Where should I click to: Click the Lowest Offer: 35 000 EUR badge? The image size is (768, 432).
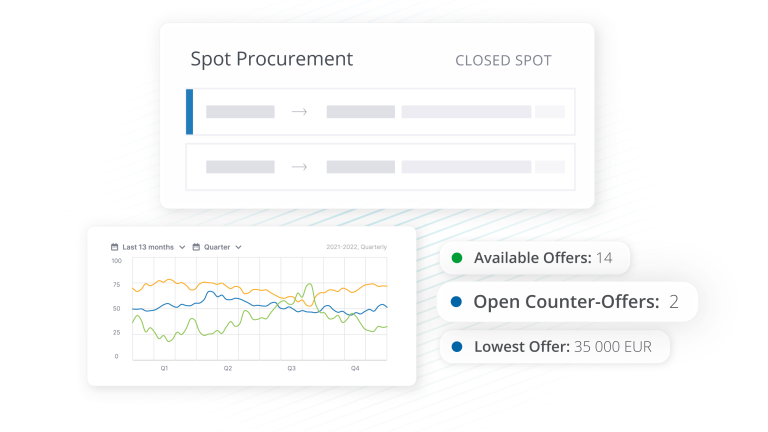(x=553, y=347)
